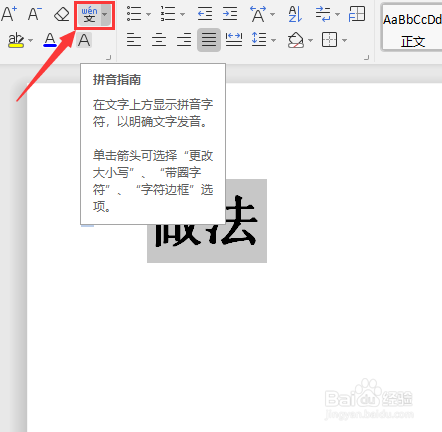Open the highlight color dropdown arrow
This screenshot has height=432, width=442.
(x=31, y=41)
